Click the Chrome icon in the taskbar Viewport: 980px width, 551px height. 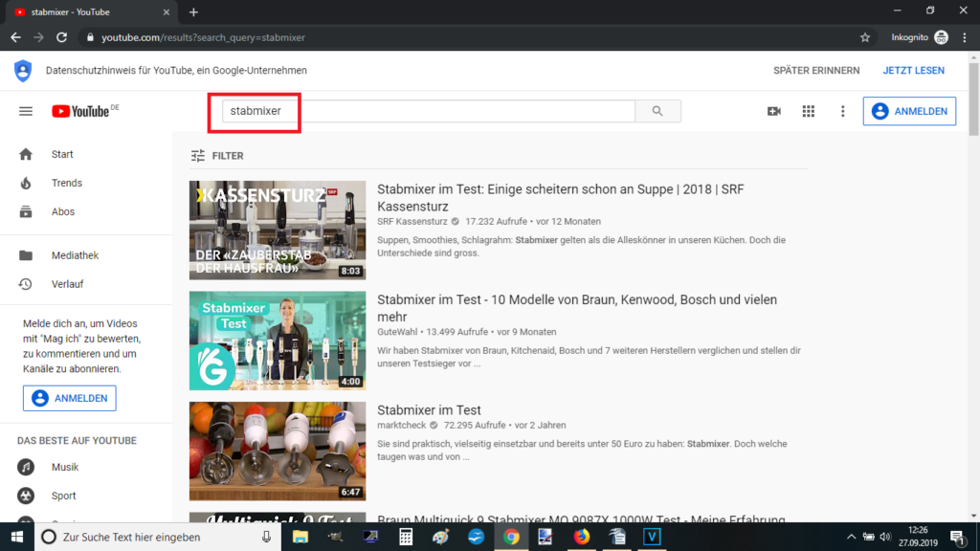click(511, 537)
